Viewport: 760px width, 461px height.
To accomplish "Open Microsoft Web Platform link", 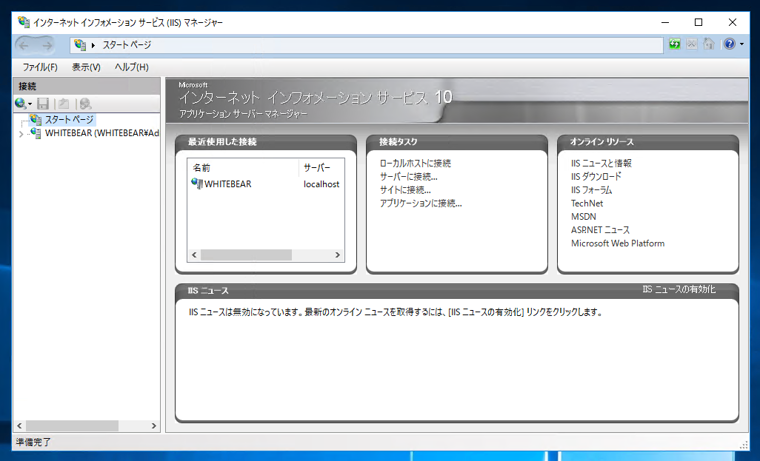I will tap(618, 243).
